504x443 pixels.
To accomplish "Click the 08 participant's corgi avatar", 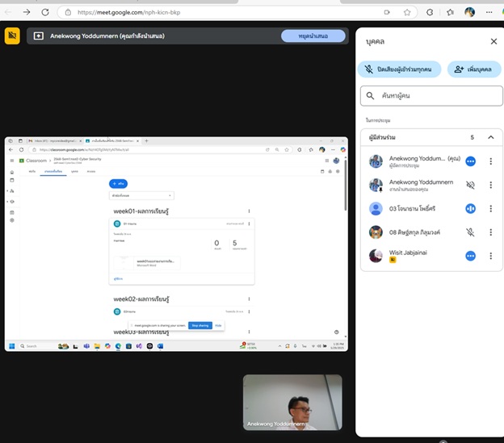I will [376, 232].
